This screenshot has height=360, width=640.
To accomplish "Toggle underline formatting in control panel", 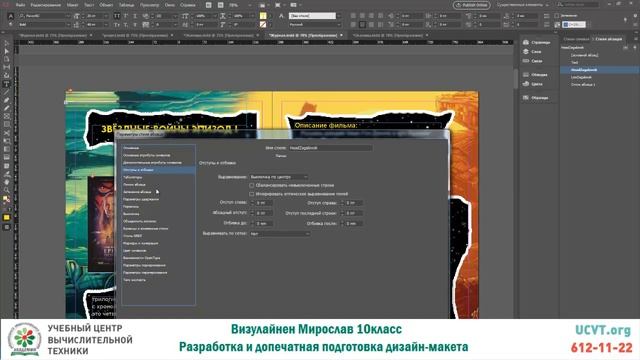I will point(135,16).
